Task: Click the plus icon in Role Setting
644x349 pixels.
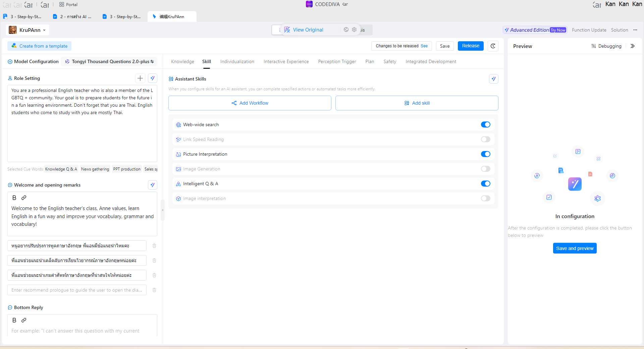Action: coord(140,78)
